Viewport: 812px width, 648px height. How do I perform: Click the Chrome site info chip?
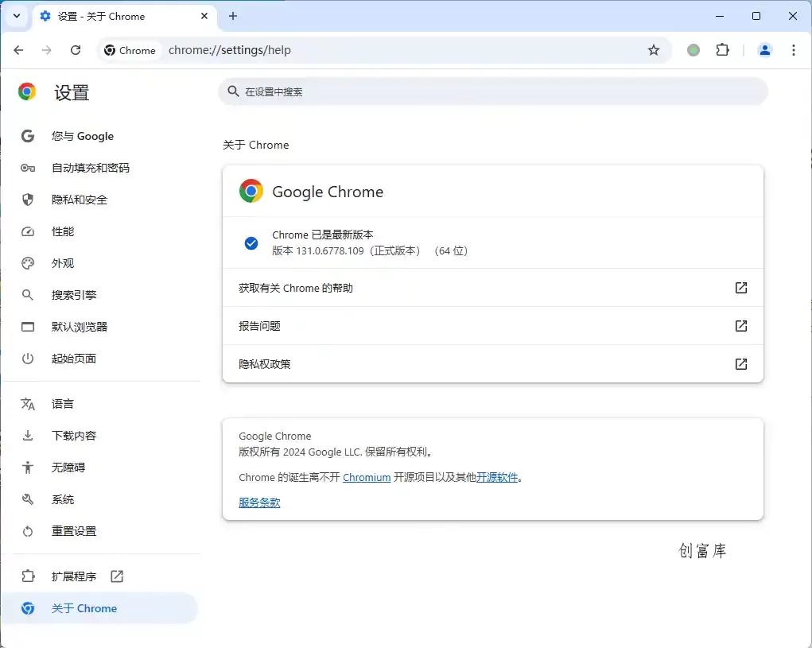pyautogui.click(x=130, y=50)
